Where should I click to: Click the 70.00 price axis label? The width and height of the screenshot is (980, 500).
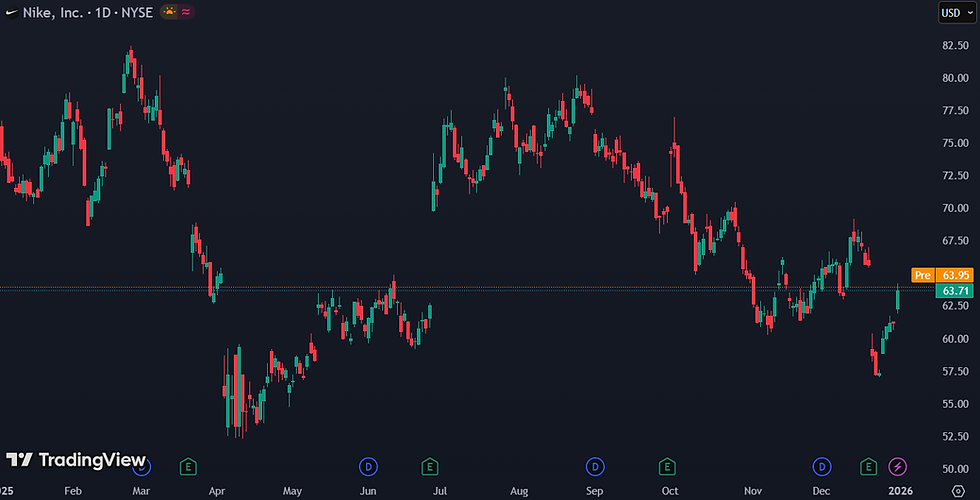click(x=955, y=208)
